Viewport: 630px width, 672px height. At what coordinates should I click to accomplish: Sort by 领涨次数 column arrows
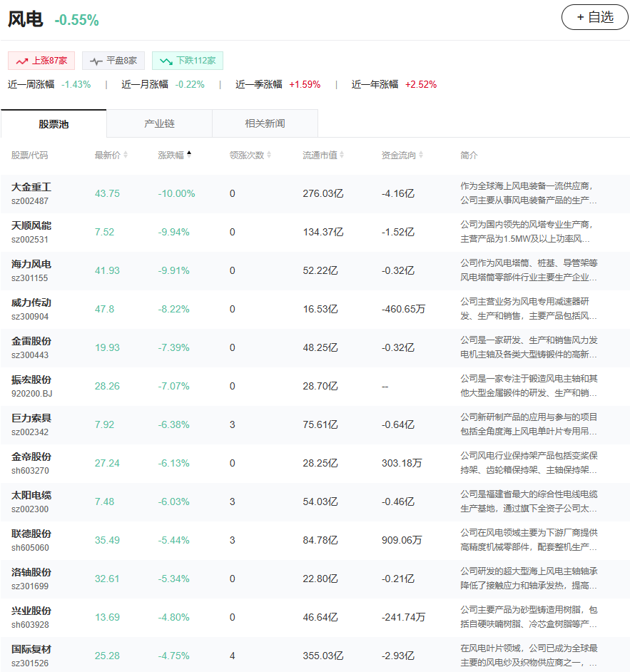(x=269, y=155)
